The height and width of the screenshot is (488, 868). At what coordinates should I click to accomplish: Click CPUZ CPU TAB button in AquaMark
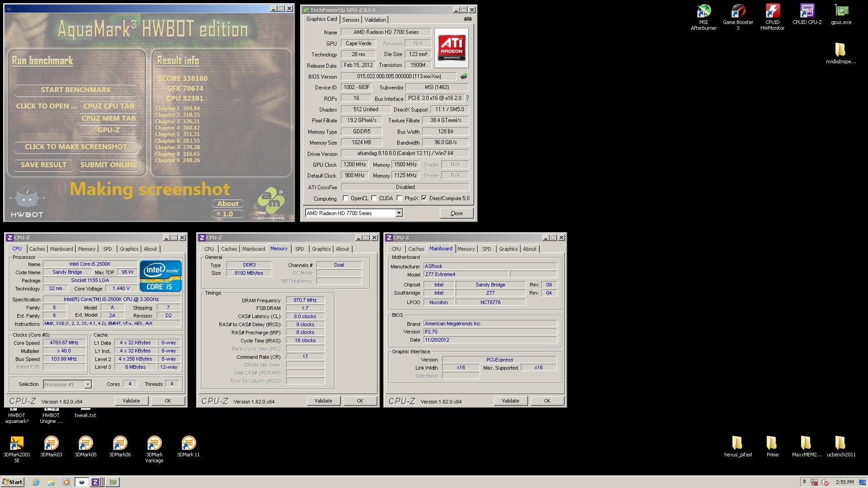pyautogui.click(x=108, y=106)
